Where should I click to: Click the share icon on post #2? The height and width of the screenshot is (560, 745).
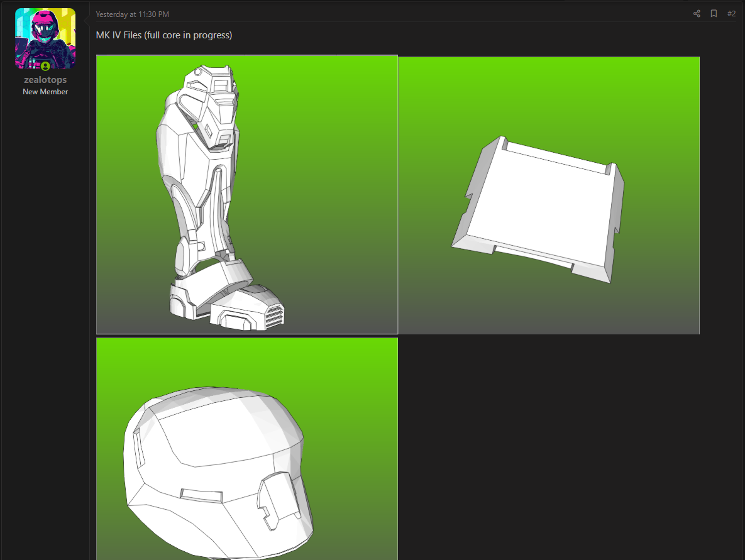(697, 14)
